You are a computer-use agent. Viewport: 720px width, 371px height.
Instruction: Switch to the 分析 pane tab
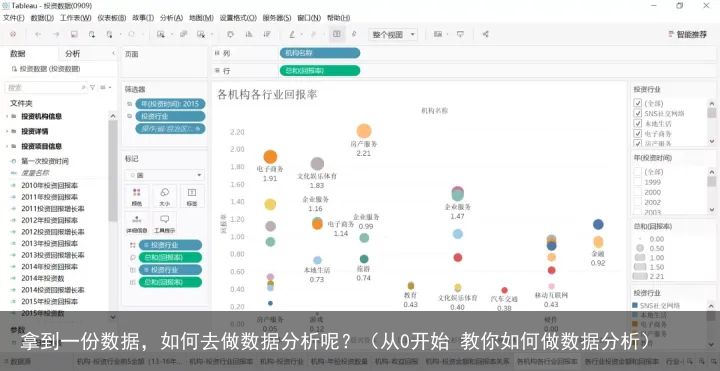point(73,54)
